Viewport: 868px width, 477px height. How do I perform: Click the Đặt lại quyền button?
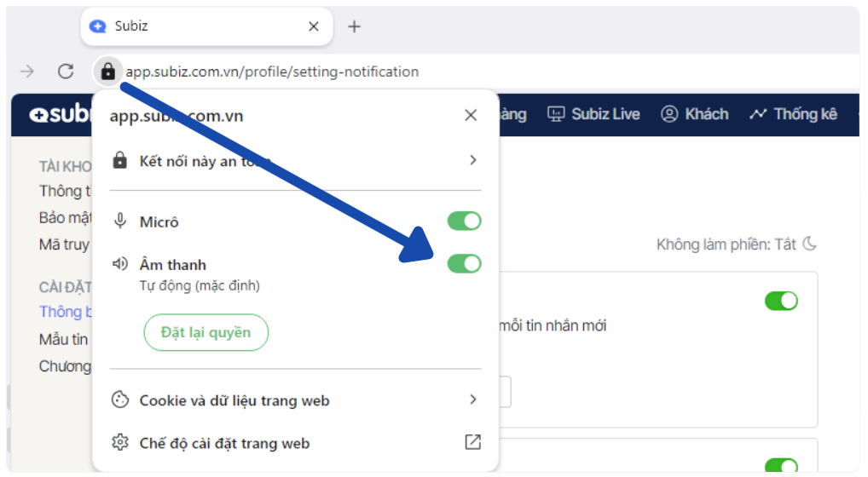(x=205, y=332)
